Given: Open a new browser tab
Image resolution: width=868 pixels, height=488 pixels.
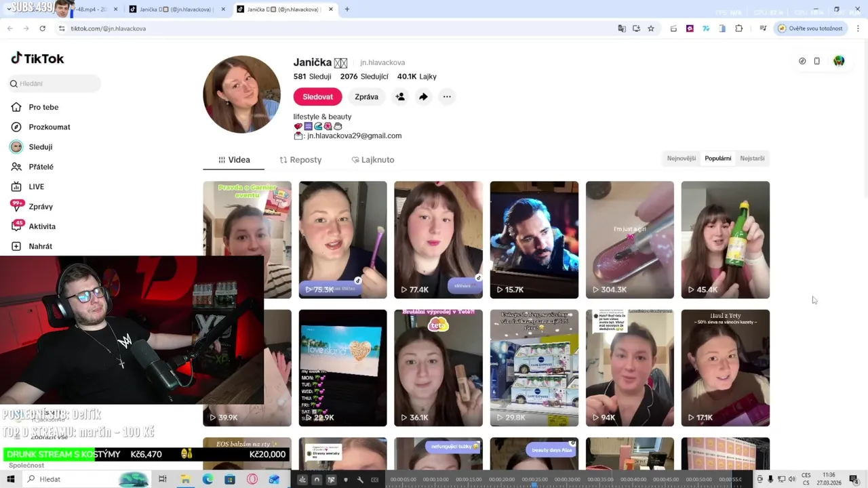Looking at the screenshot, I should [x=347, y=9].
